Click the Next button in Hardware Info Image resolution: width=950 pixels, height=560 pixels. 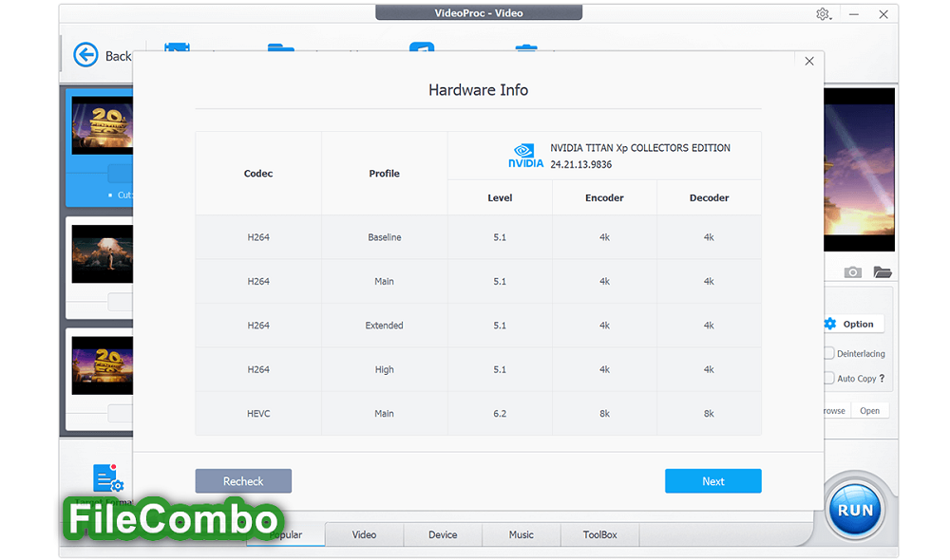pos(712,480)
